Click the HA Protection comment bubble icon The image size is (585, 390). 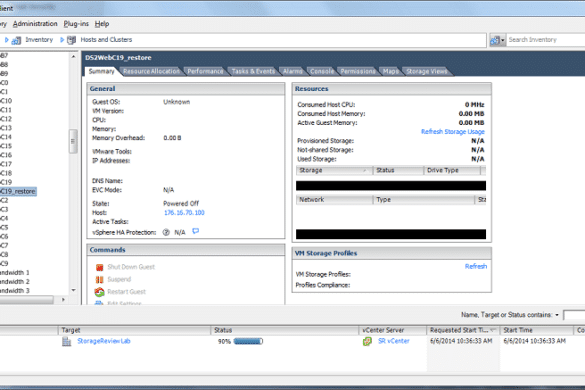tap(195, 231)
